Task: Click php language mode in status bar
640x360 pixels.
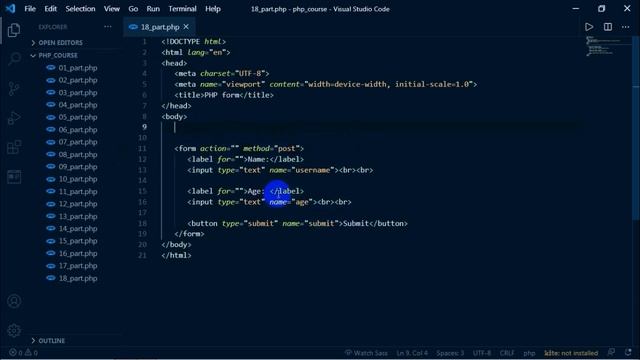Action: tap(529, 353)
